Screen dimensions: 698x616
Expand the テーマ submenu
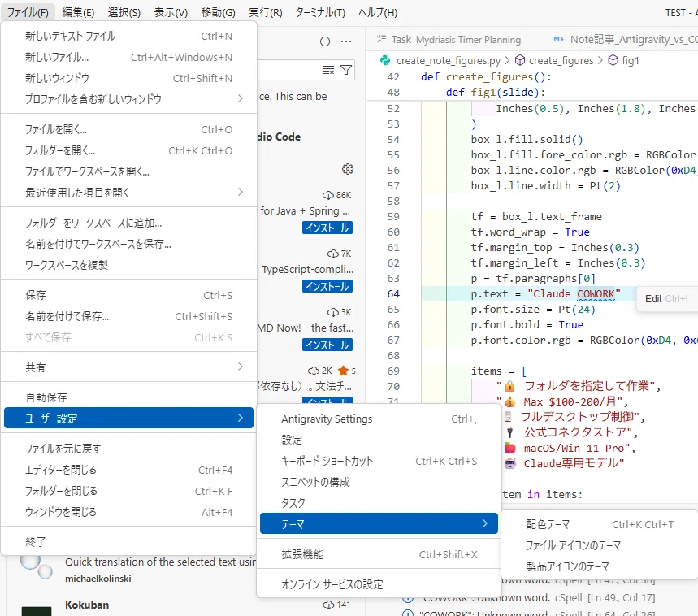click(379, 524)
